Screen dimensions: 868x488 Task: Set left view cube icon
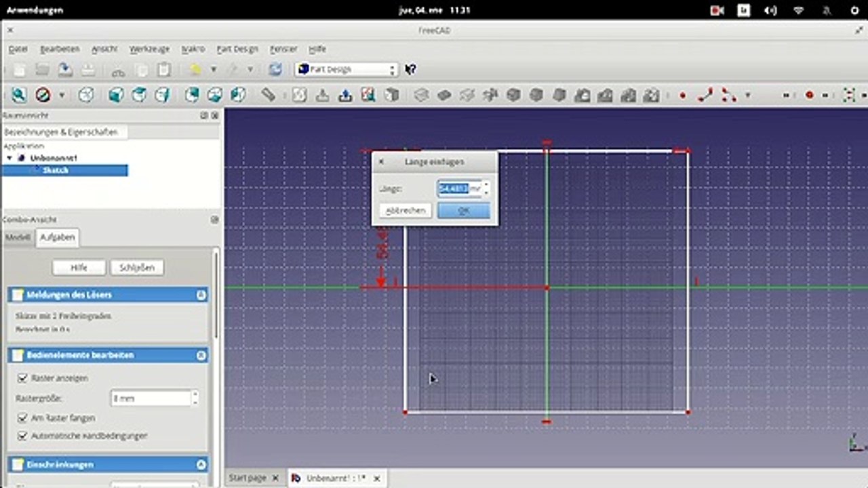click(237, 95)
